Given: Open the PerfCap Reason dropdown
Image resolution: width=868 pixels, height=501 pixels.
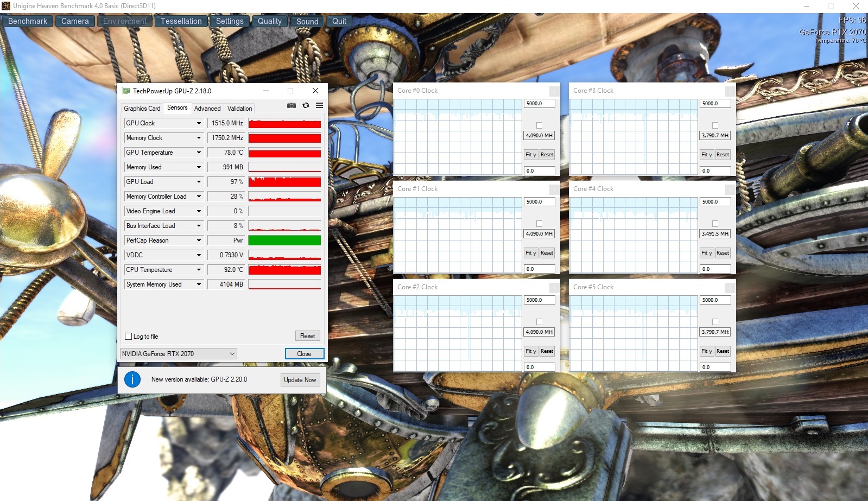Looking at the screenshot, I should coord(199,240).
